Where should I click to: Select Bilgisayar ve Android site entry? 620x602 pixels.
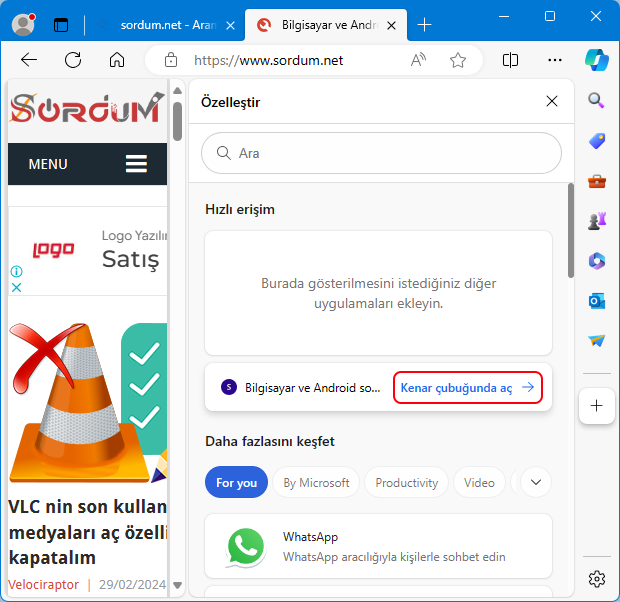[x=301, y=388]
